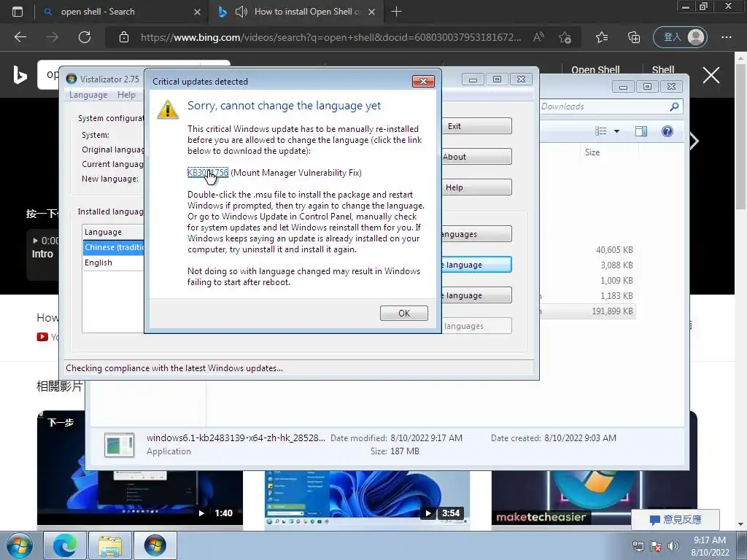The height and width of the screenshot is (560, 747).
Task: Open the tab actions menu icon
Action: point(18,12)
